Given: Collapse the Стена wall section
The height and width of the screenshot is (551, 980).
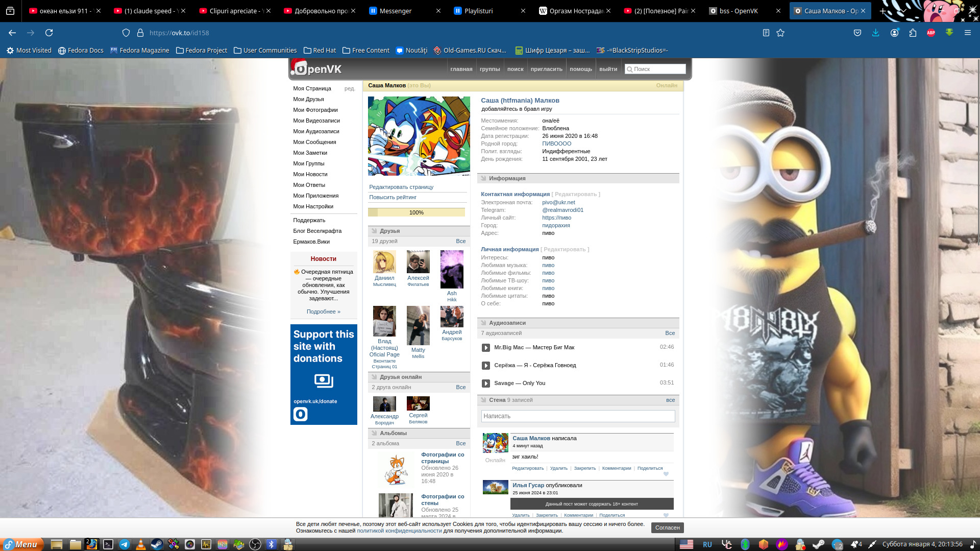Looking at the screenshot, I should click(x=483, y=400).
